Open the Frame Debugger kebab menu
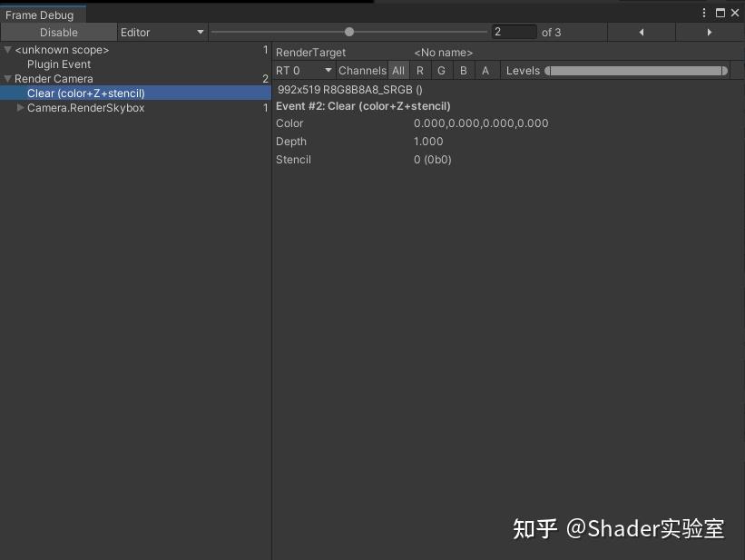This screenshot has height=560, width=745. [x=703, y=11]
